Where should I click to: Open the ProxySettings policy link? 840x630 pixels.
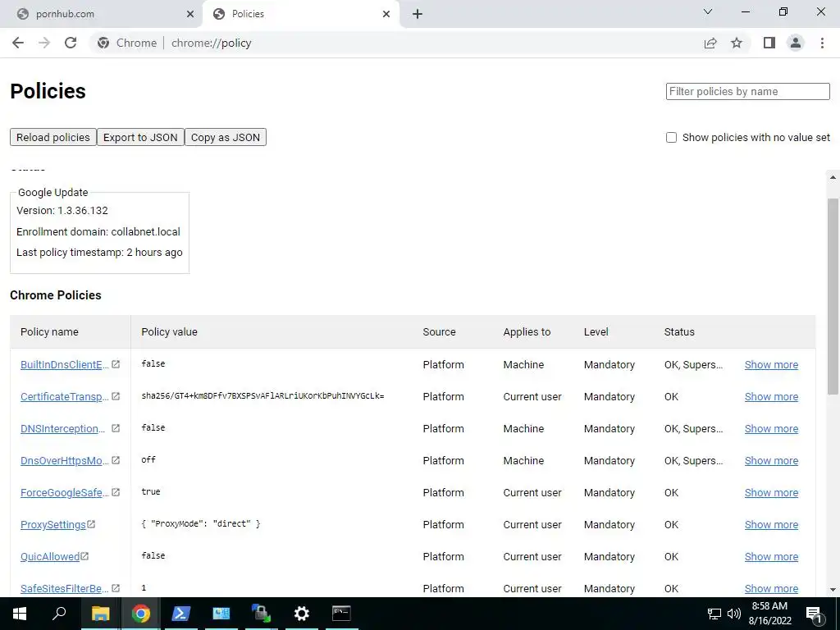53,525
